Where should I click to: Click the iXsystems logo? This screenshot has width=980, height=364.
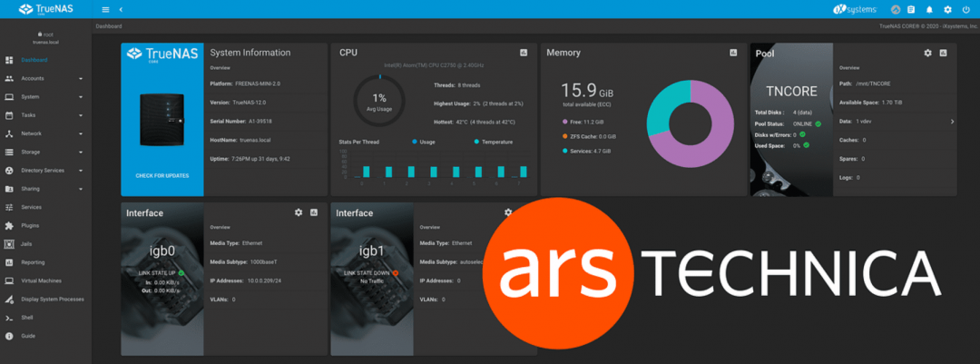[855, 9]
